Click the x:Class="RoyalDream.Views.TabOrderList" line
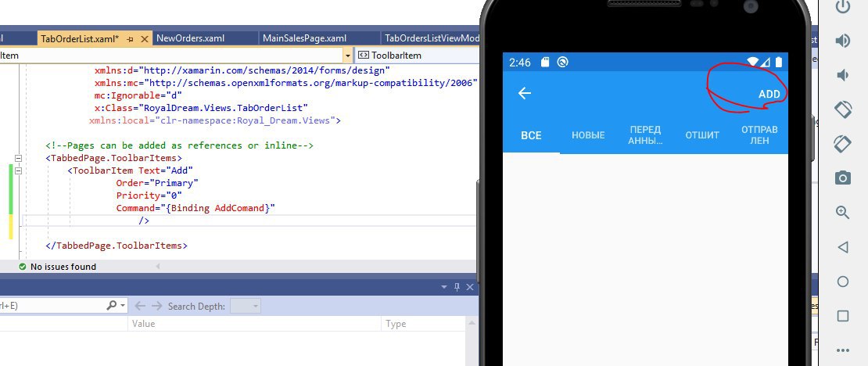The width and height of the screenshot is (868, 366). coord(201,107)
